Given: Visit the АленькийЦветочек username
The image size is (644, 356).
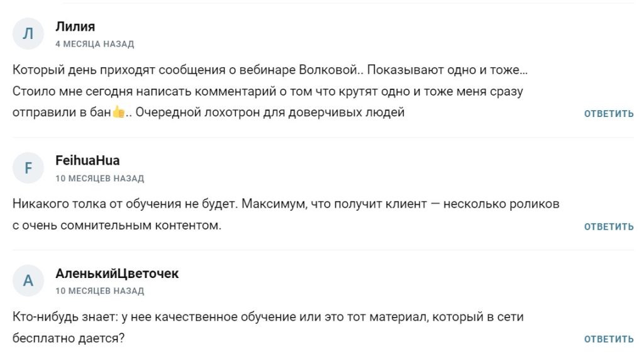Looking at the screenshot, I should [117, 274].
